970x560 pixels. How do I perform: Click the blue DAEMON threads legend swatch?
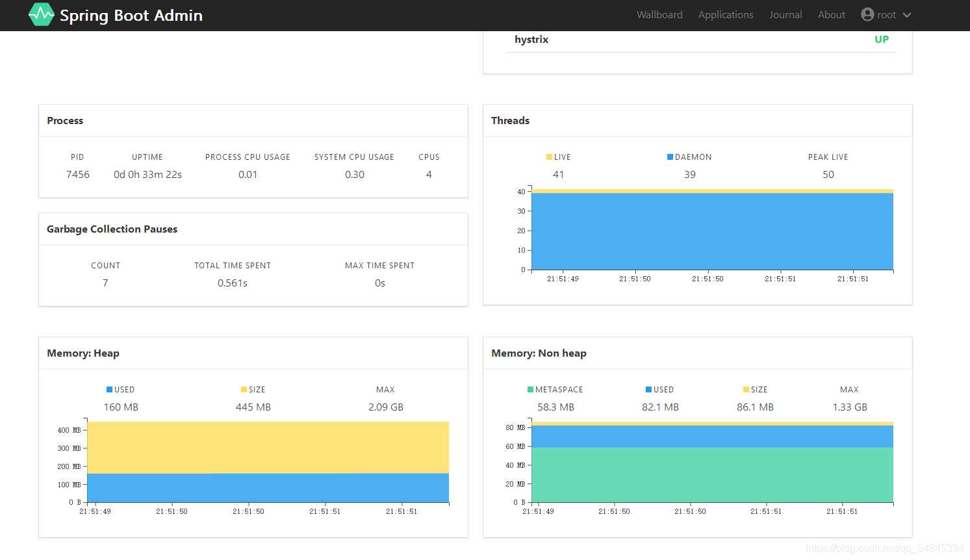pyautogui.click(x=670, y=157)
